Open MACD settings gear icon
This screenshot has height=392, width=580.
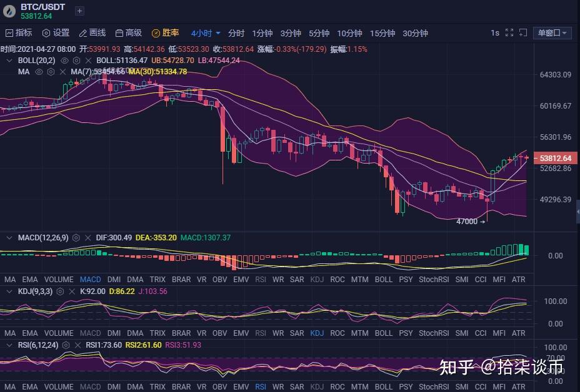[76, 238]
